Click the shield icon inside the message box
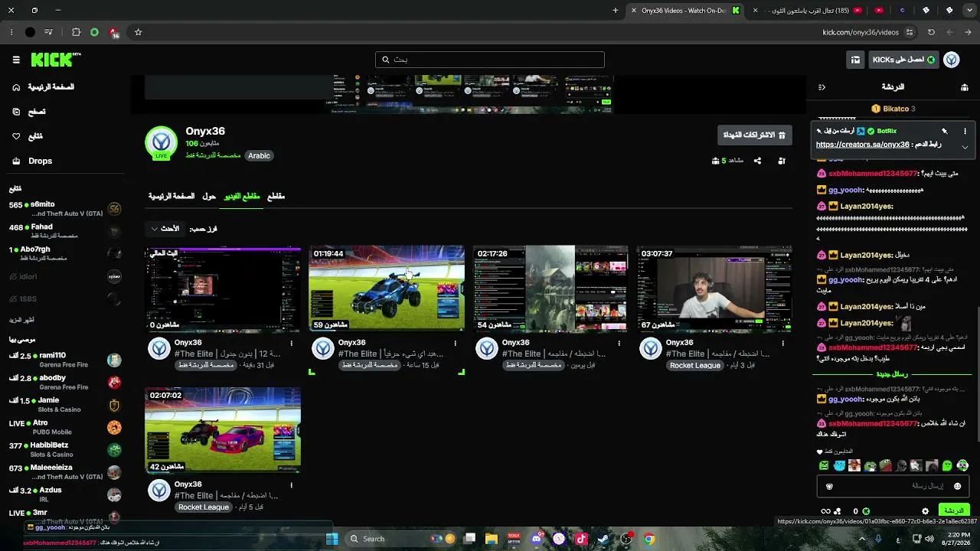This screenshot has width=980, height=551. click(x=829, y=486)
